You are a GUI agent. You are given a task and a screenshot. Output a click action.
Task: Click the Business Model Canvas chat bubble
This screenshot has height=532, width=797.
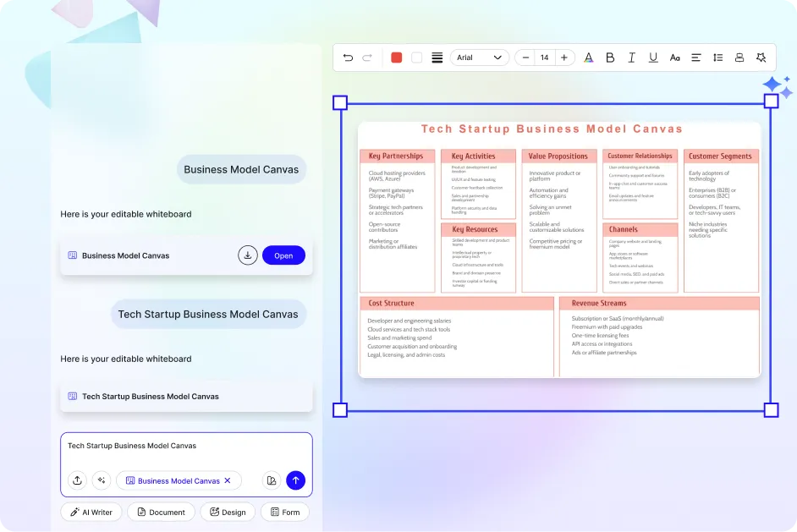[x=241, y=169]
